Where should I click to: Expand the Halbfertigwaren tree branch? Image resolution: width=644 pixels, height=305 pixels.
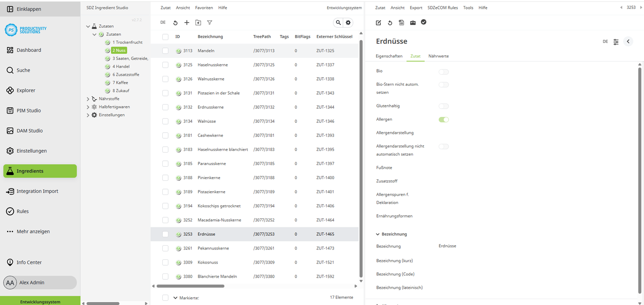pyautogui.click(x=88, y=107)
